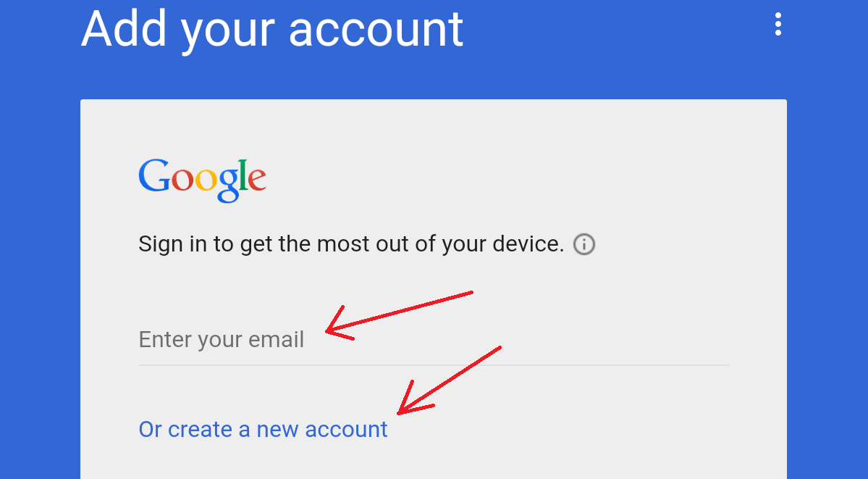Click the blue capital G in Google logo
Viewport: 868px width, 479px height.
tap(154, 175)
